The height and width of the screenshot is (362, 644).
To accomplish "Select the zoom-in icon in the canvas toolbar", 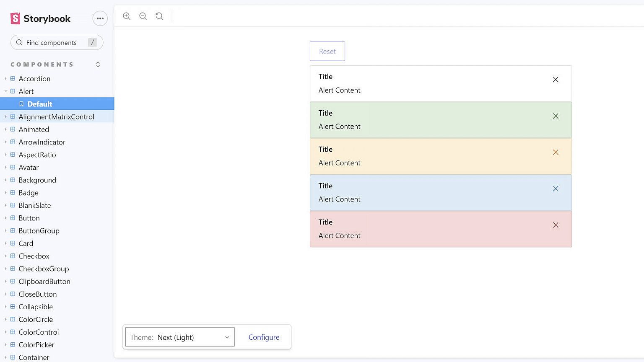I will tap(126, 16).
